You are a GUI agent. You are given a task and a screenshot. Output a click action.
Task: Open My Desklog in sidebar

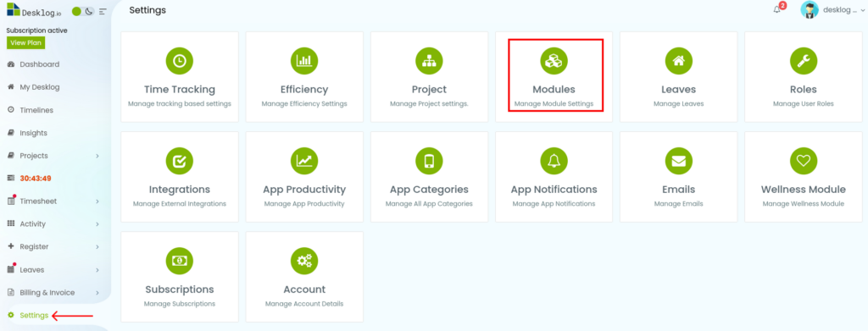(39, 86)
